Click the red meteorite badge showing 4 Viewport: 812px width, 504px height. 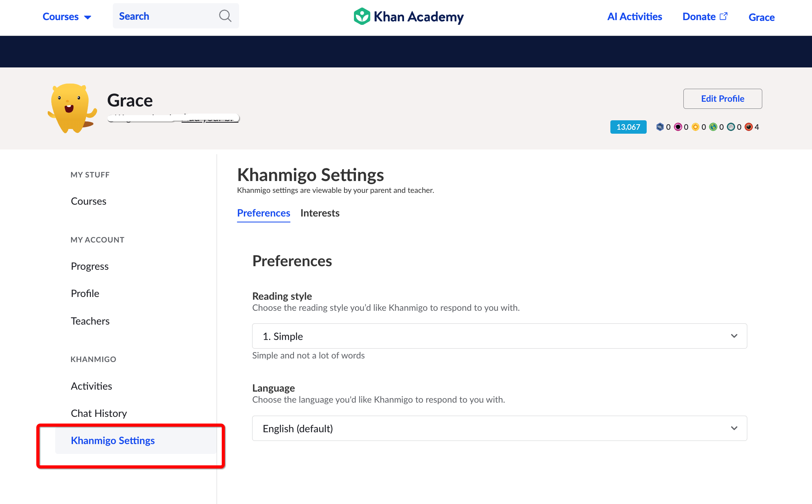click(748, 127)
